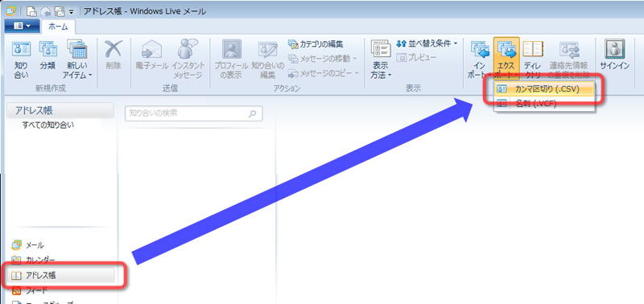Open the blue application menu button
This screenshot has width=644, height=304.
(23, 27)
